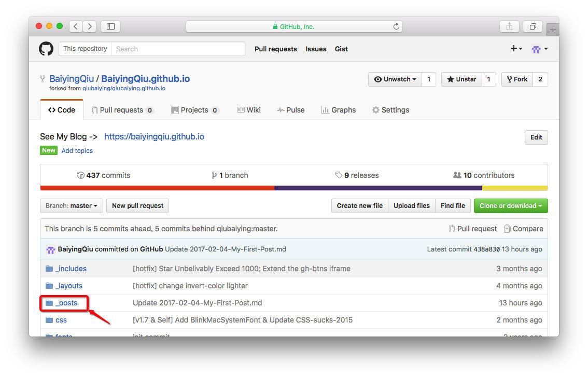Click the Safari share icon
The image size is (588, 378).
tap(509, 26)
